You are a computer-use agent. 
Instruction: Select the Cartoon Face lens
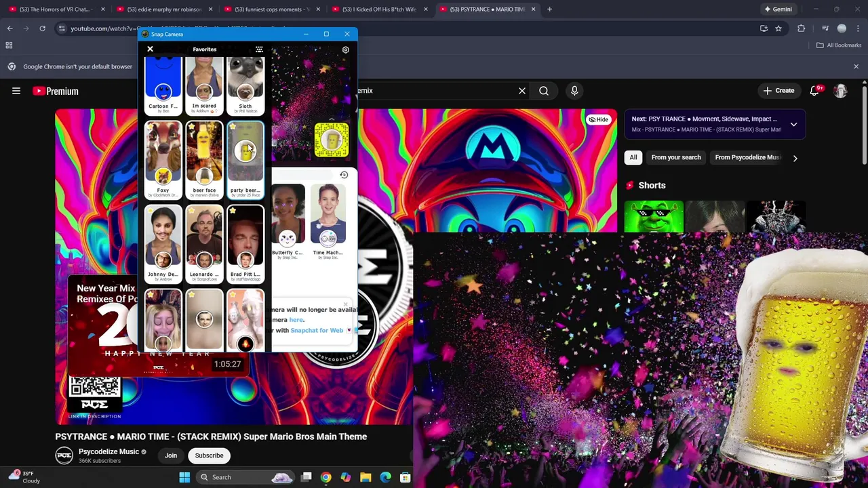coord(163,85)
